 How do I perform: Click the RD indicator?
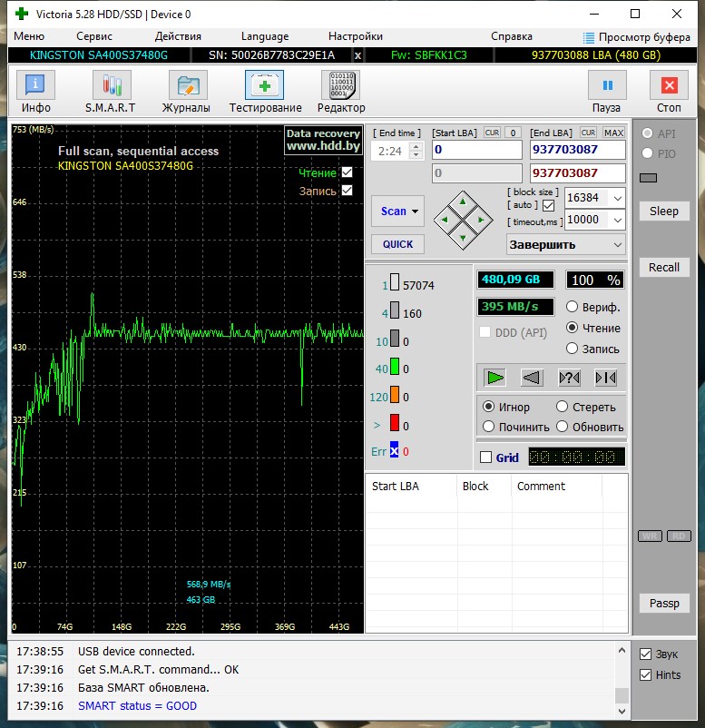679,536
